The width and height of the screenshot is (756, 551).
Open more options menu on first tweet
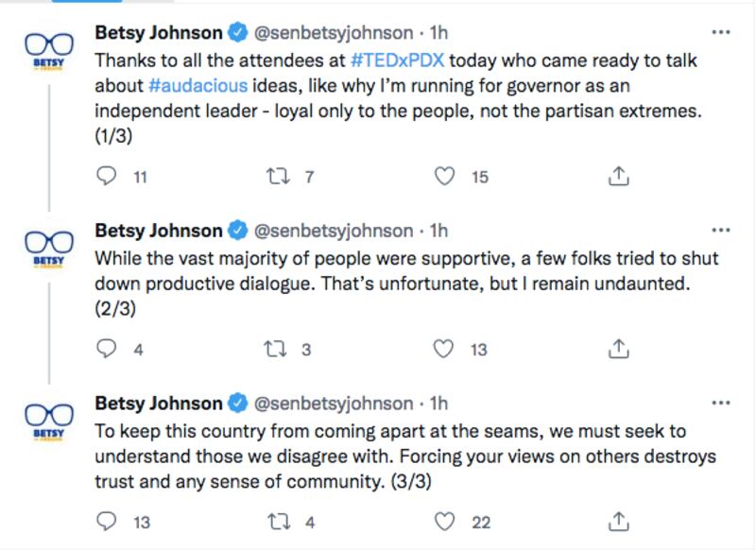721,32
